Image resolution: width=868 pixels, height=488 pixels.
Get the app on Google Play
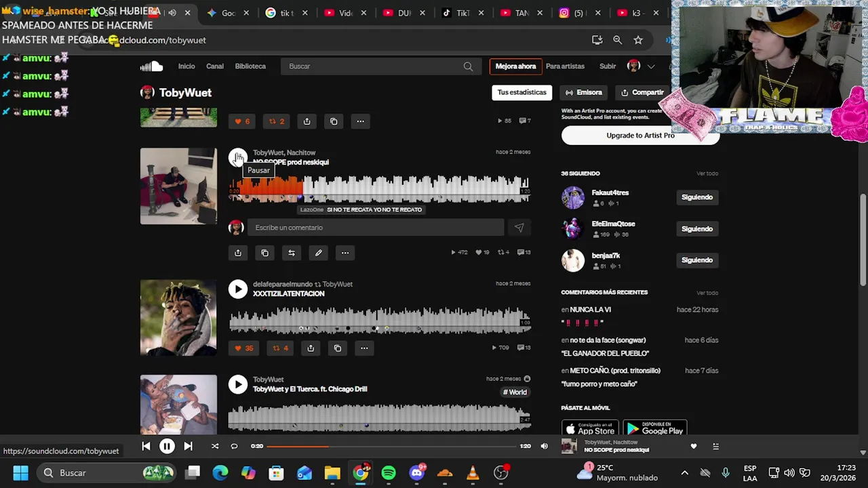click(x=655, y=428)
